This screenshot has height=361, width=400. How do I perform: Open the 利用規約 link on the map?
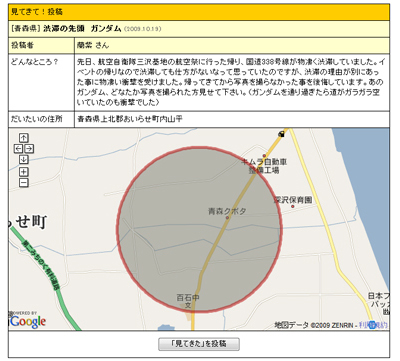pos(373,325)
